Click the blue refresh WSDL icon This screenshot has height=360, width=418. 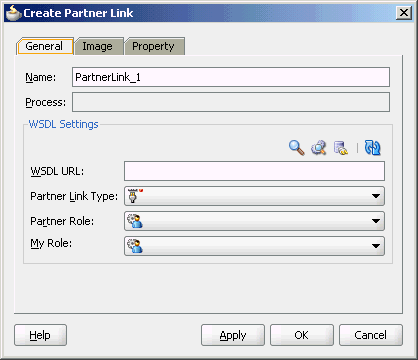pos(372,148)
